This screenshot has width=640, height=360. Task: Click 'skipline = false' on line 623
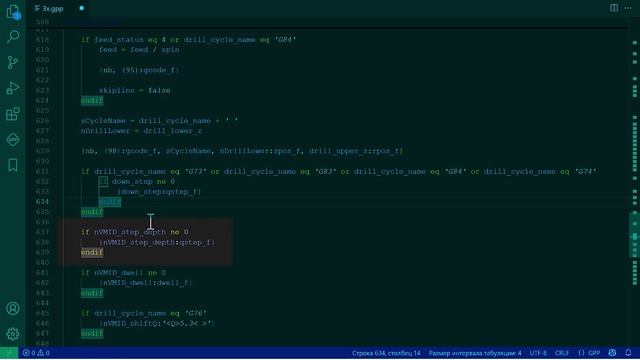134,90
